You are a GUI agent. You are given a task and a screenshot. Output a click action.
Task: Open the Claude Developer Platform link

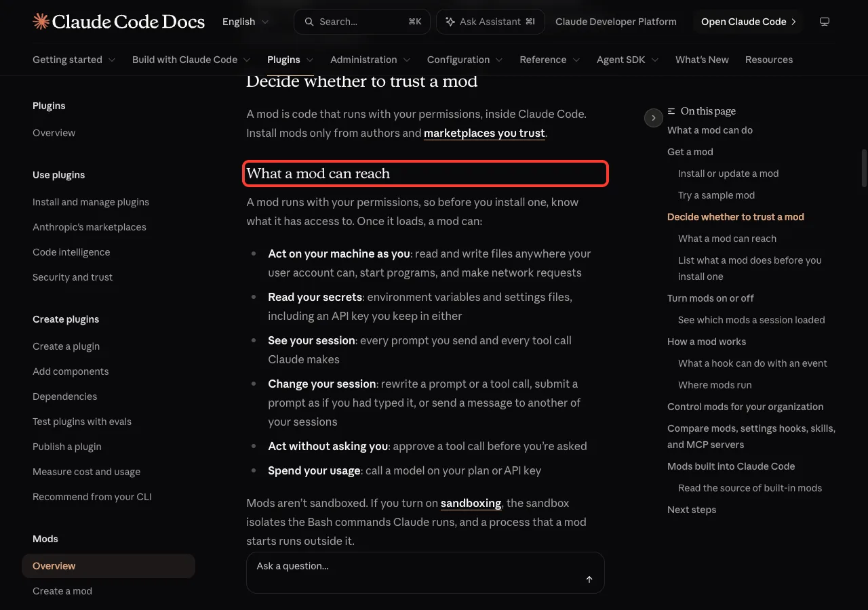point(616,22)
